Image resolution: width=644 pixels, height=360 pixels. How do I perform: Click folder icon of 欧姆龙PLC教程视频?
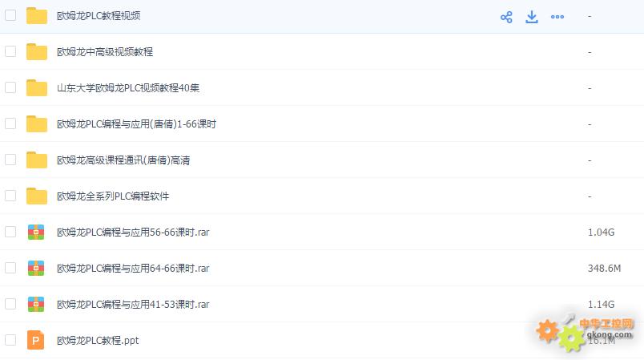(37, 15)
